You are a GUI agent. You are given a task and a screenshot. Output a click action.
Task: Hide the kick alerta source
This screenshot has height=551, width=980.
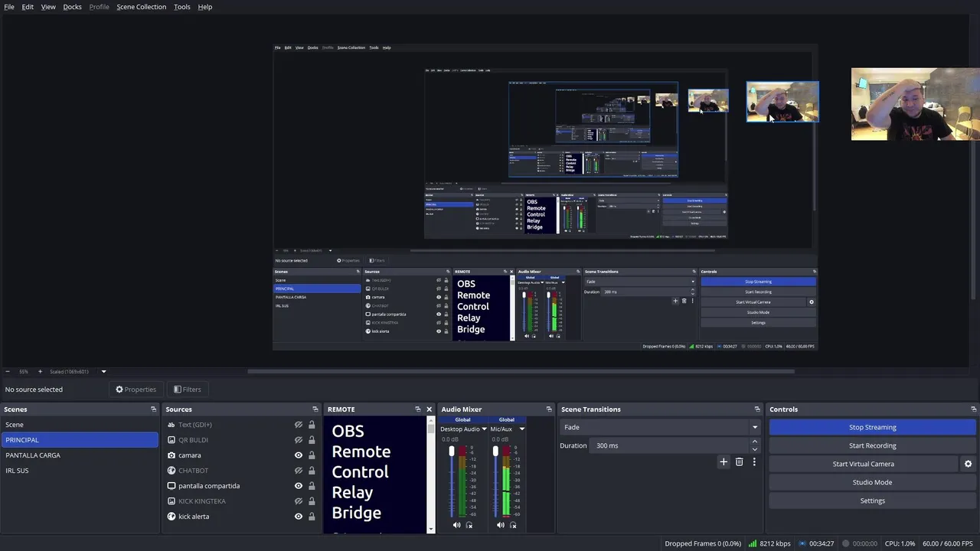click(299, 517)
